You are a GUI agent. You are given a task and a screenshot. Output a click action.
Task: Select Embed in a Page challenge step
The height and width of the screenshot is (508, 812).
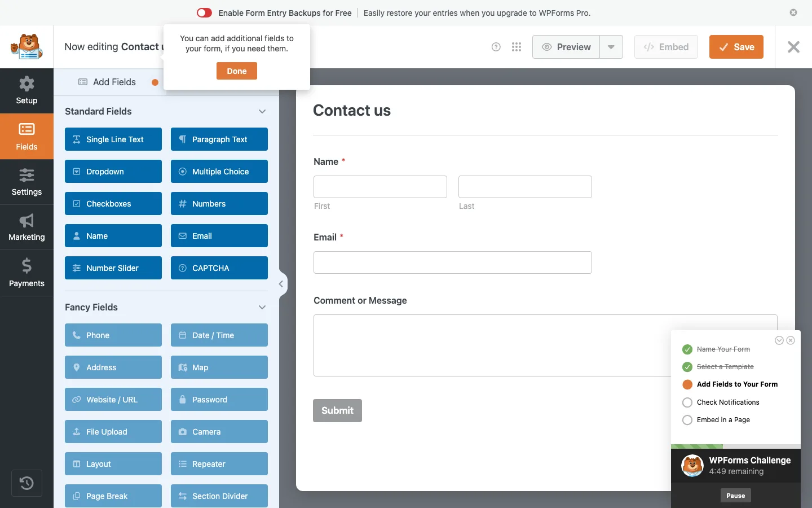click(x=723, y=420)
